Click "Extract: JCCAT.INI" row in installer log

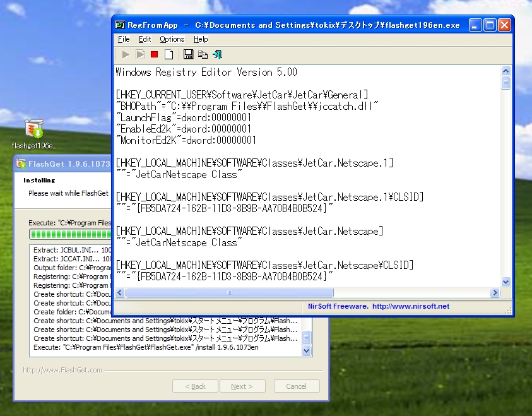(73, 259)
